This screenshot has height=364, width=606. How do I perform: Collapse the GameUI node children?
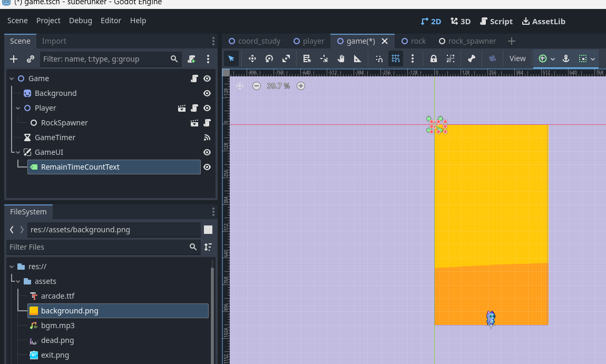(x=18, y=152)
